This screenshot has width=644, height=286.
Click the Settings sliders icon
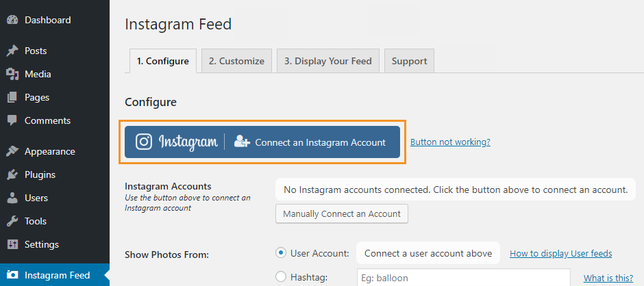coord(13,244)
